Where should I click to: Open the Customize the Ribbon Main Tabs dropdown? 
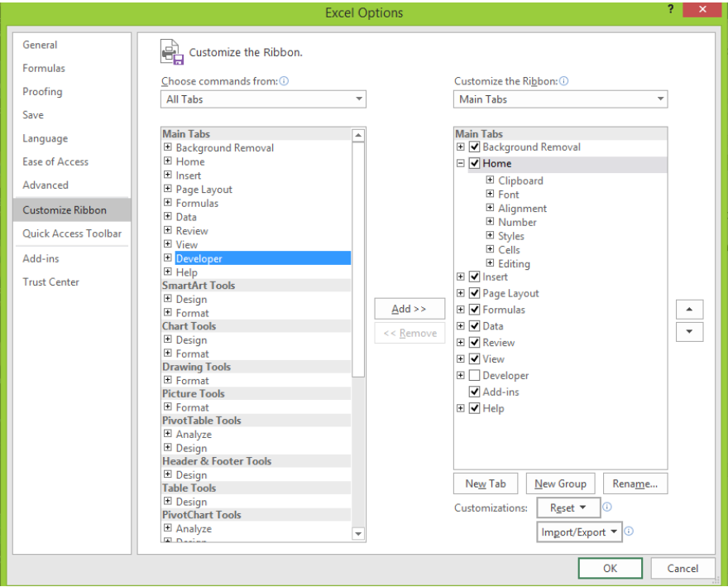tap(560, 99)
